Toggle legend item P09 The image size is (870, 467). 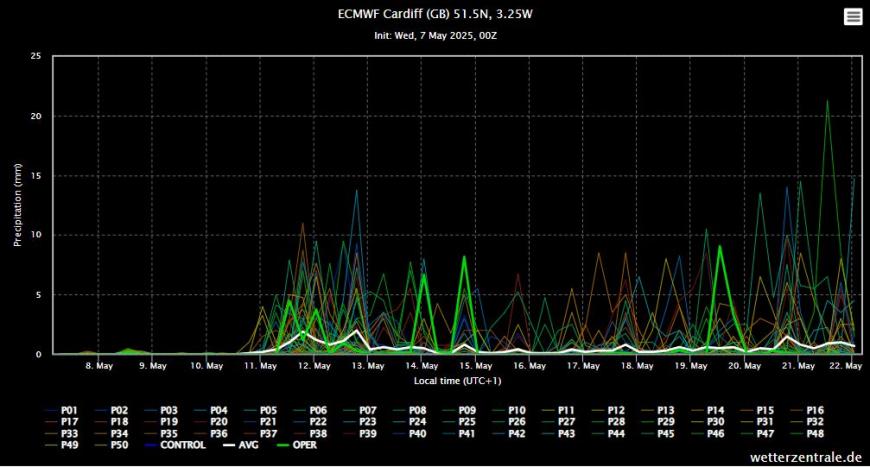tap(460, 410)
